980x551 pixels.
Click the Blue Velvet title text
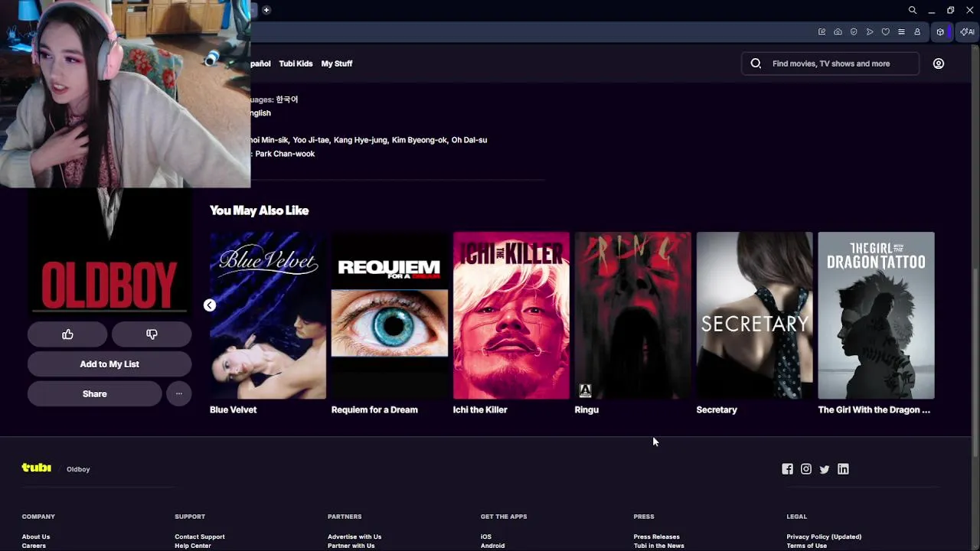[233, 409]
